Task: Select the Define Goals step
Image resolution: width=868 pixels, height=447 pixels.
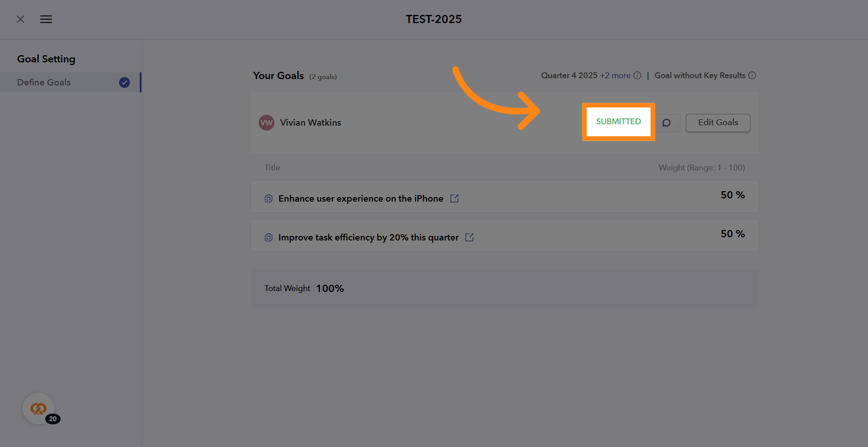Action: pyautogui.click(x=44, y=82)
